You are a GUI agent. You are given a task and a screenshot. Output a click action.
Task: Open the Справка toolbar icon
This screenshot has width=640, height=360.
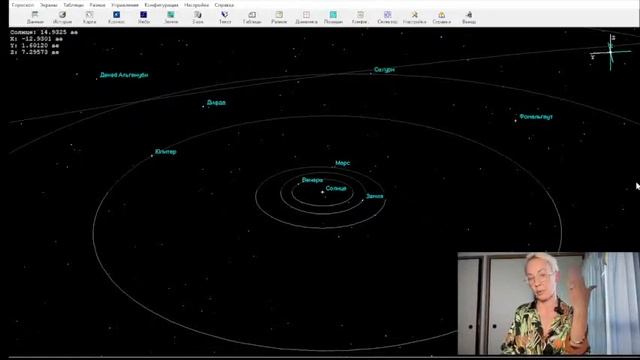click(442, 17)
